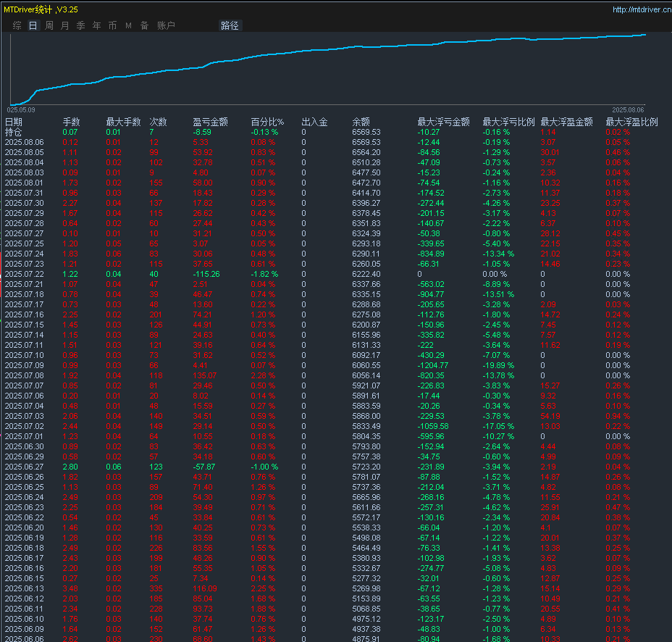
Task: Select the 日 daily tab
Action: (x=33, y=26)
